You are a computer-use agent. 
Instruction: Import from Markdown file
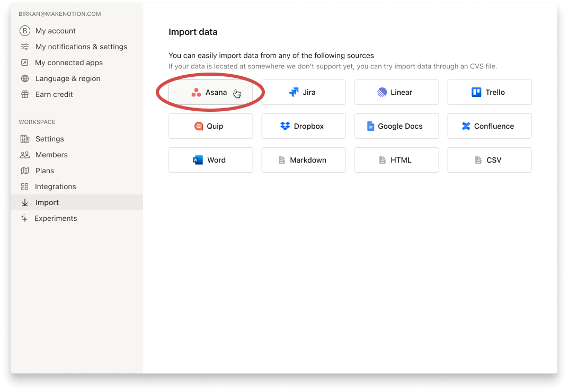click(303, 160)
